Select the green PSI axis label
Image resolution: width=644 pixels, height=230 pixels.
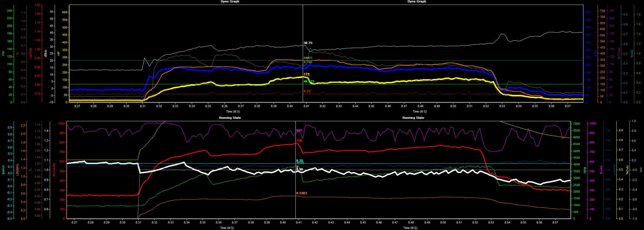pos(3,53)
